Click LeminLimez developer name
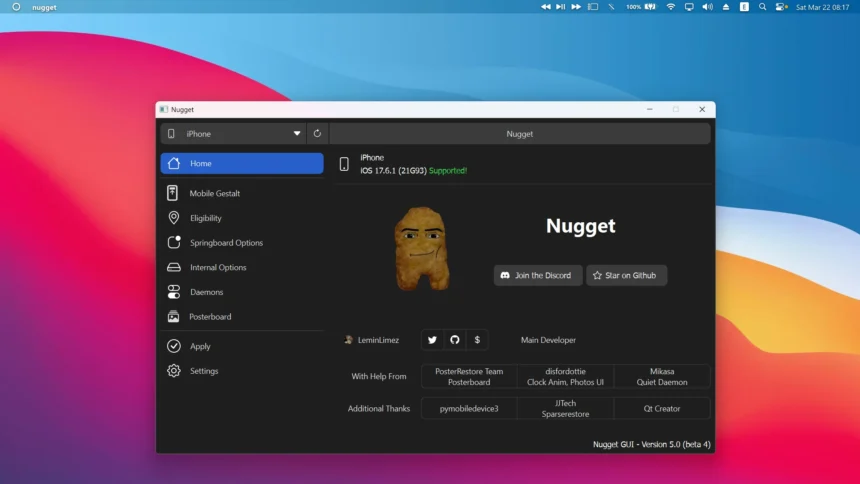This screenshot has height=484, width=860. (378, 340)
